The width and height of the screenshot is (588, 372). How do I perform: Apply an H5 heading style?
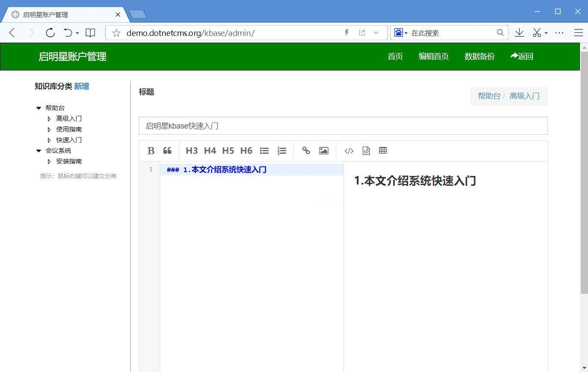pos(228,150)
